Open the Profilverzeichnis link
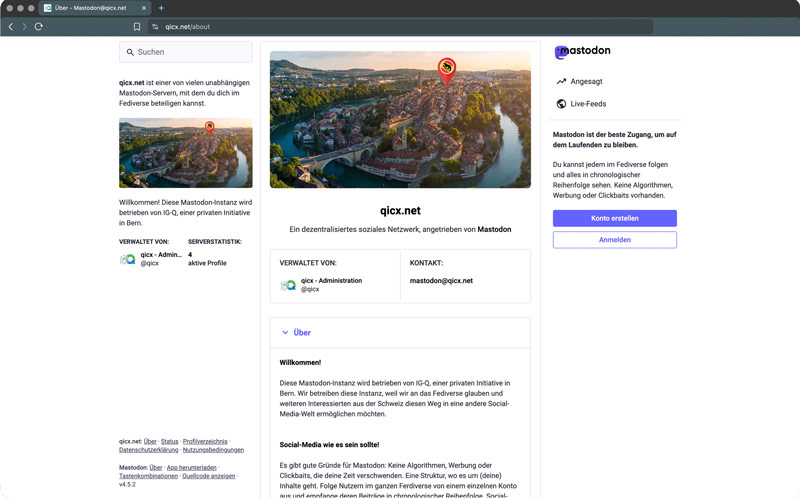800x498 pixels. pos(205,441)
